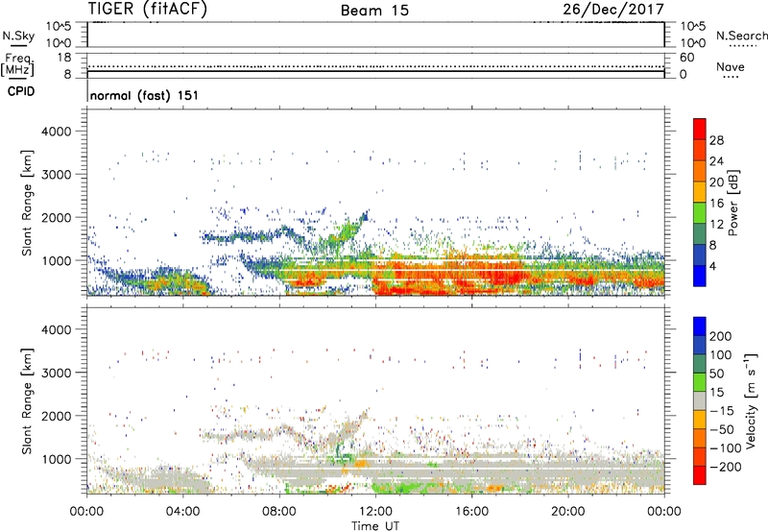Click the N.Sky legend label

[18, 36]
